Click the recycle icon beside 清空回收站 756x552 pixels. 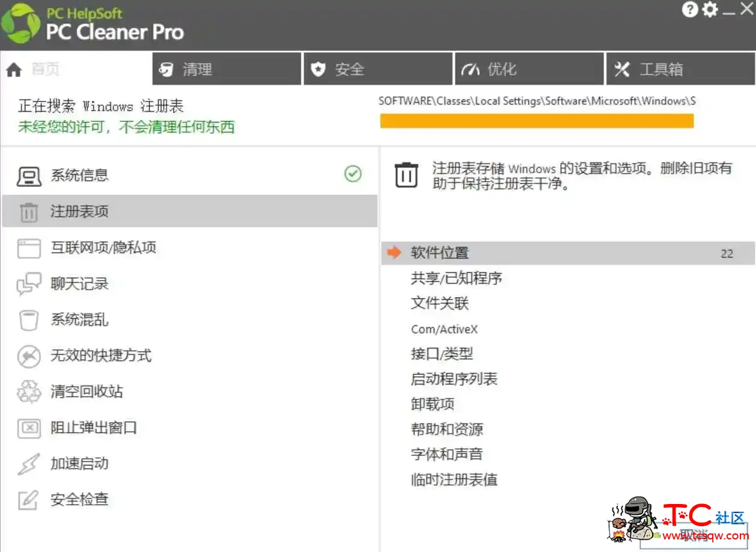coord(29,392)
